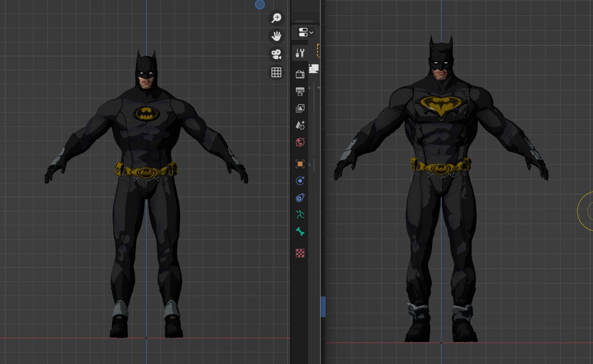Open the Bone properties tab

[300, 231]
